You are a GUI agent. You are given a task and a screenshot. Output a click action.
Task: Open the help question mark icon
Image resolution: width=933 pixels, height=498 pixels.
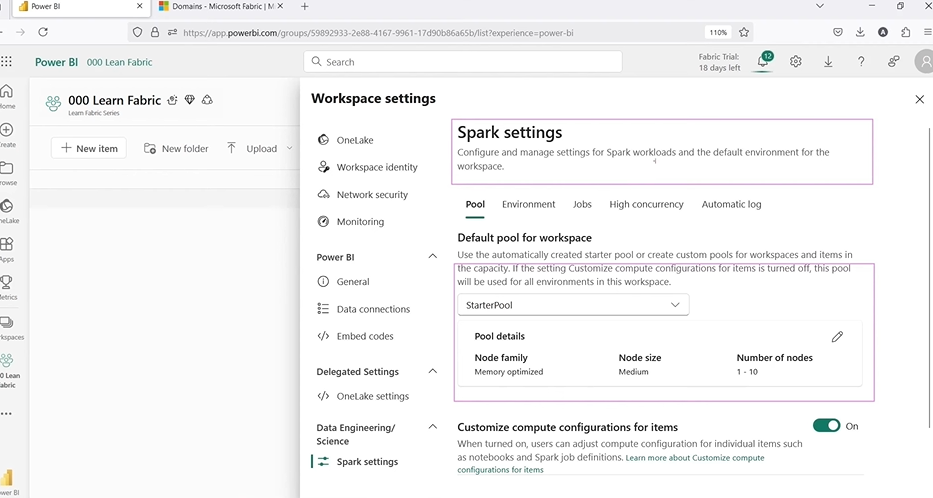[860, 61]
